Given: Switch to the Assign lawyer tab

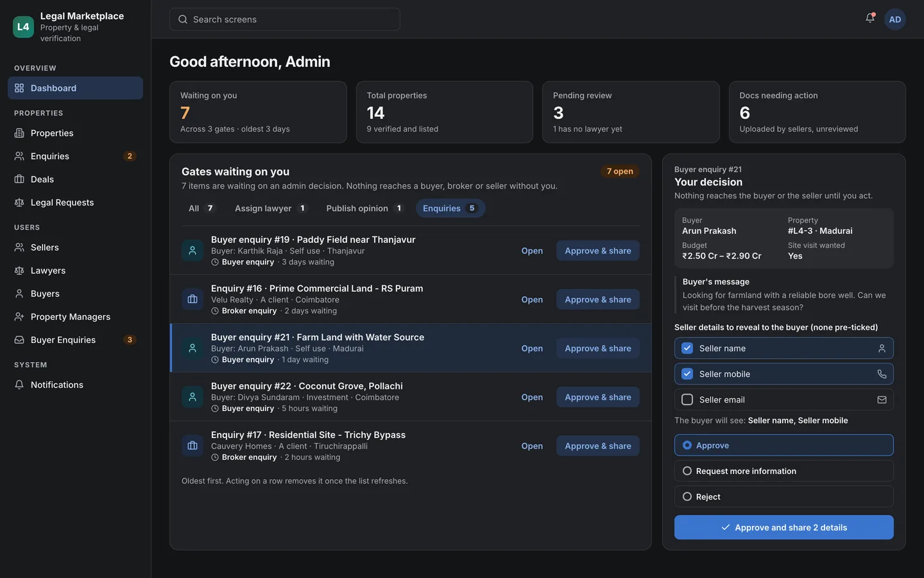Looking at the screenshot, I should tap(271, 208).
